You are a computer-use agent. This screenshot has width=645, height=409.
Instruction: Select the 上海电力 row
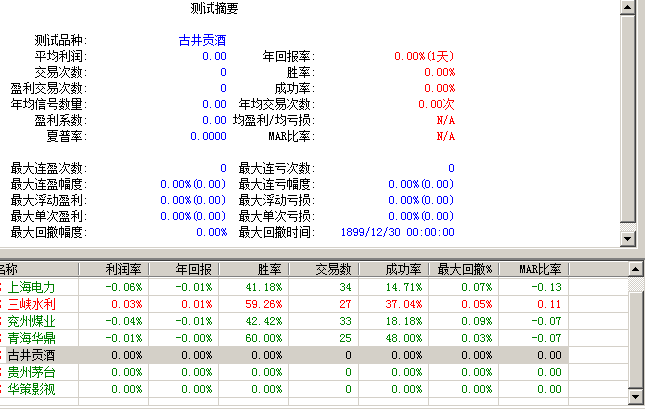coord(284,287)
